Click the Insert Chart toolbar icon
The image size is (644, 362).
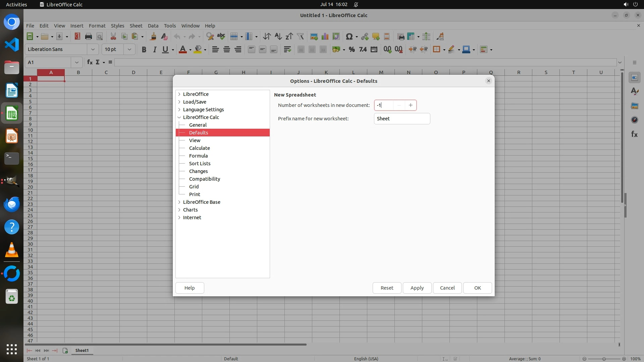325,37
